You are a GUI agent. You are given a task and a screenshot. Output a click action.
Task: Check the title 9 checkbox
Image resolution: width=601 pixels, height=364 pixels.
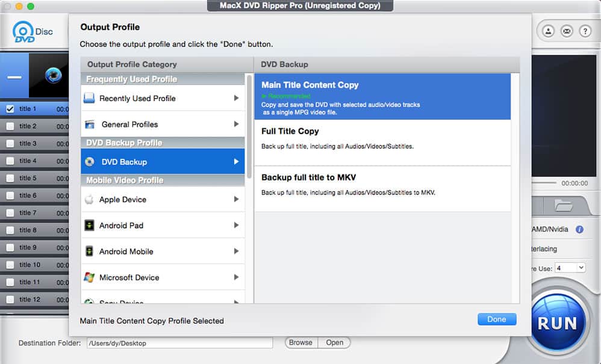point(10,248)
